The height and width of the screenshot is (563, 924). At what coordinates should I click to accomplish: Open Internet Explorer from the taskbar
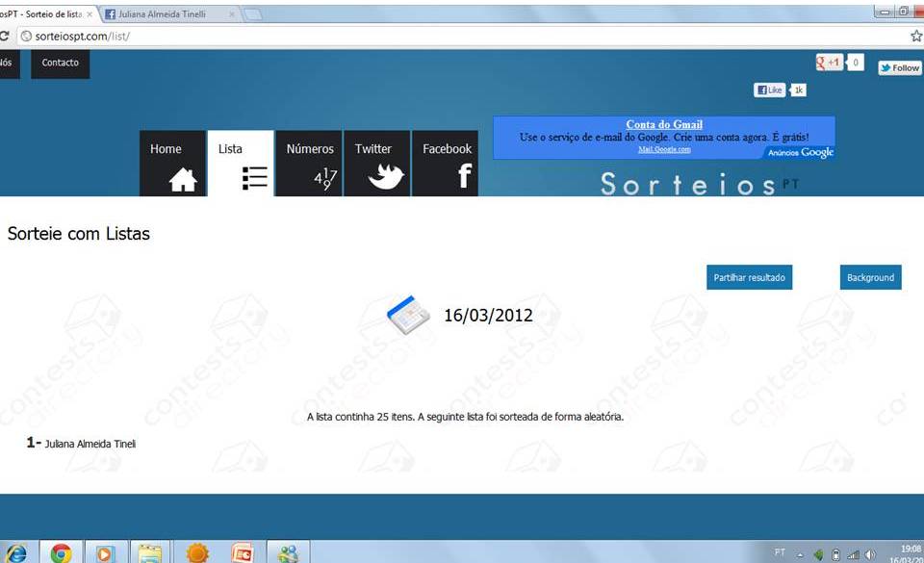coord(16,553)
